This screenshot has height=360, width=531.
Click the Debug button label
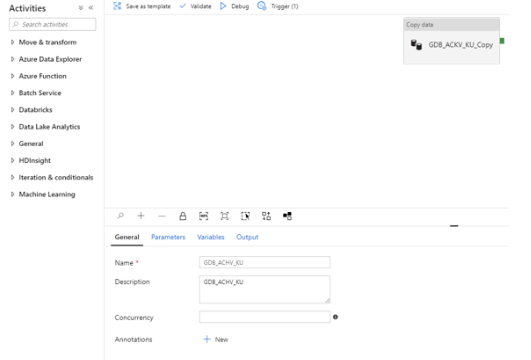[240, 6]
